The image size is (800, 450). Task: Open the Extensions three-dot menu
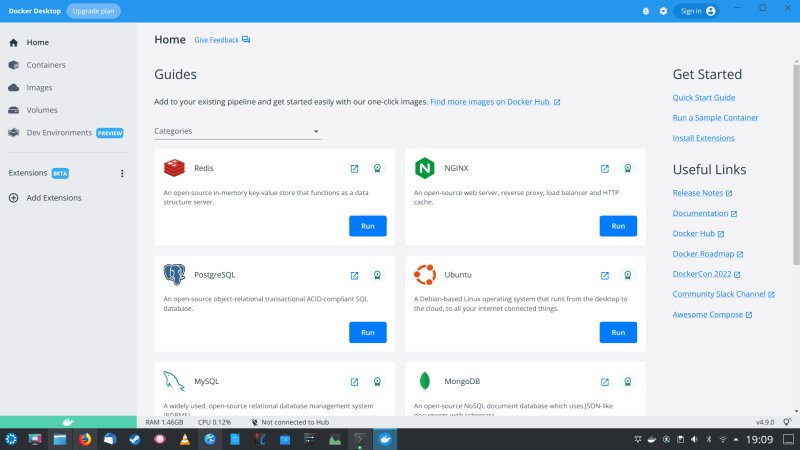click(x=122, y=173)
